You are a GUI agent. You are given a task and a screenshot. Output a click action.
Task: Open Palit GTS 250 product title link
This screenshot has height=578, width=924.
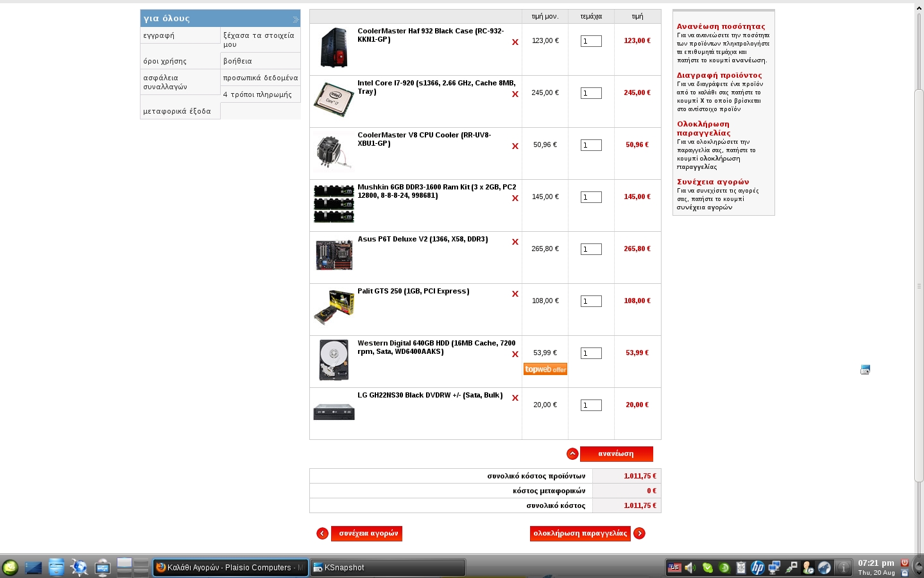(413, 292)
